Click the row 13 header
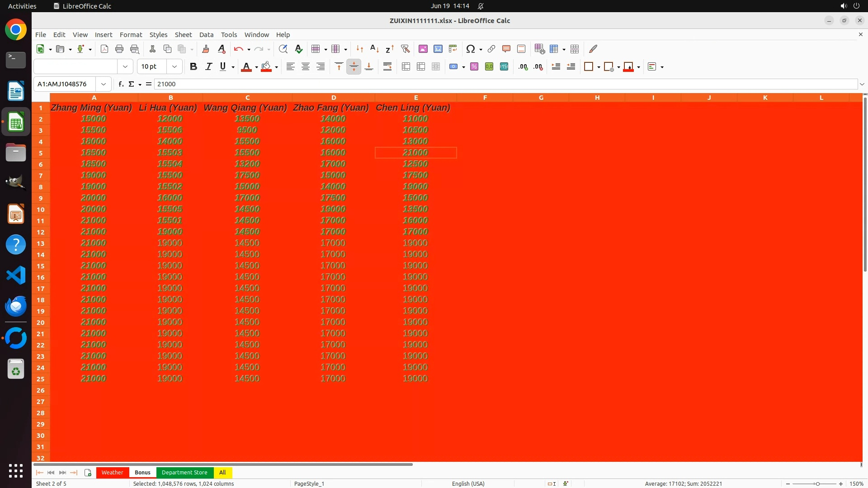This screenshot has height=488, width=868. (41, 244)
